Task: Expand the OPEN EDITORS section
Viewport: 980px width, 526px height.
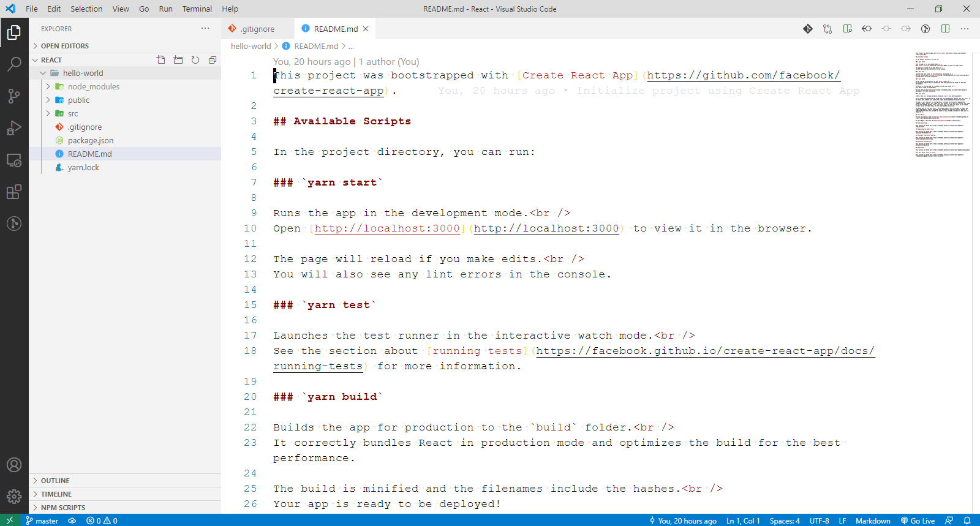Action: tap(125, 46)
